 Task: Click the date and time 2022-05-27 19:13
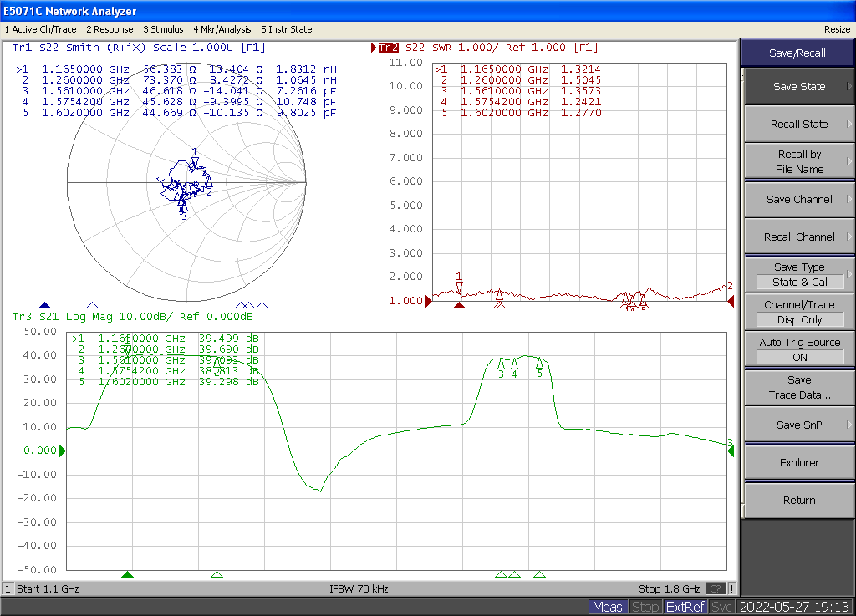point(794,607)
